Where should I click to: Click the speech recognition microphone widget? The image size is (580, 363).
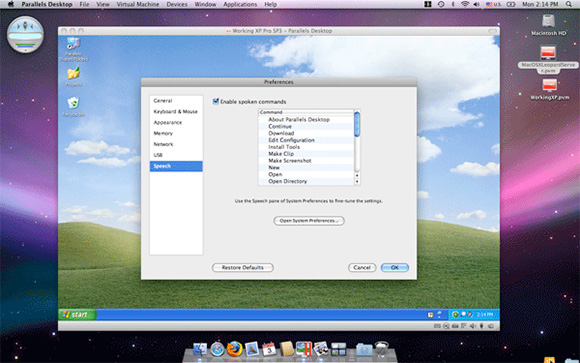coord(26,34)
